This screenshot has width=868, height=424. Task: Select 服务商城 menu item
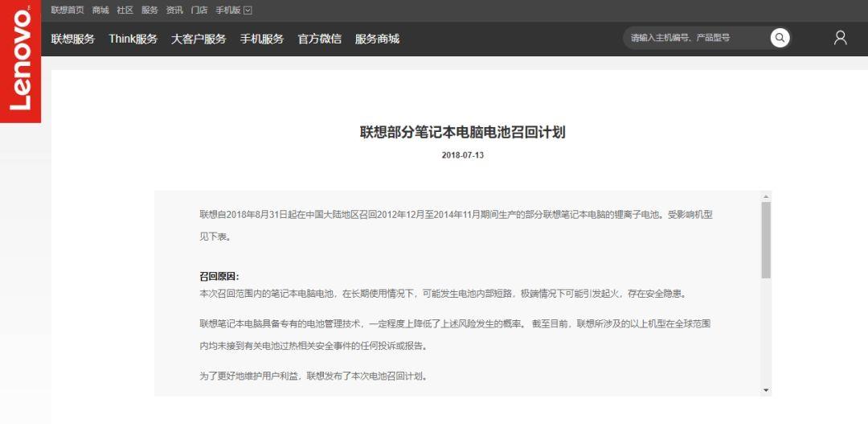377,39
